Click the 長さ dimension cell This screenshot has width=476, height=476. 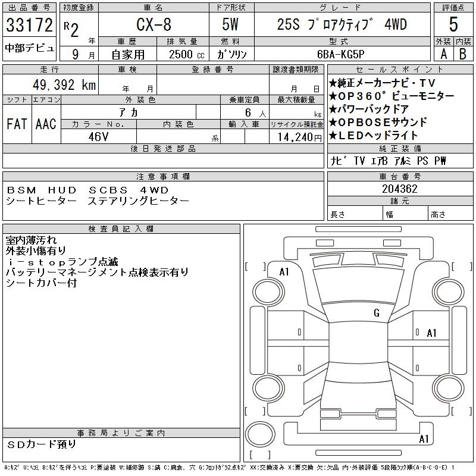pyautogui.click(x=355, y=213)
